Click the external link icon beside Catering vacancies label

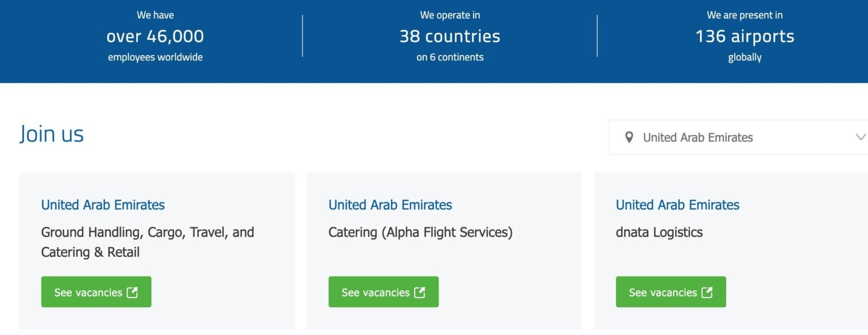pyautogui.click(x=419, y=292)
